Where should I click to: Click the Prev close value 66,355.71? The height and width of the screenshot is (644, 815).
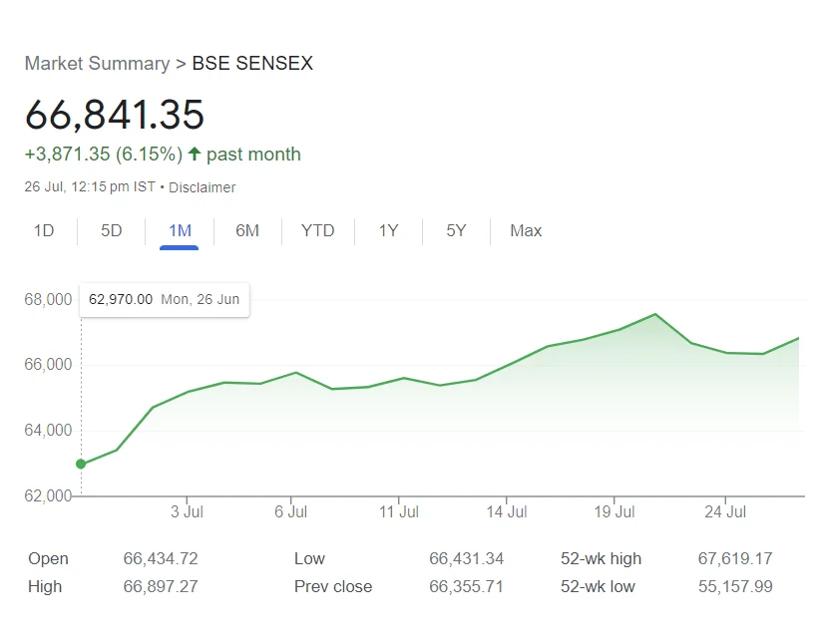coord(467,586)
